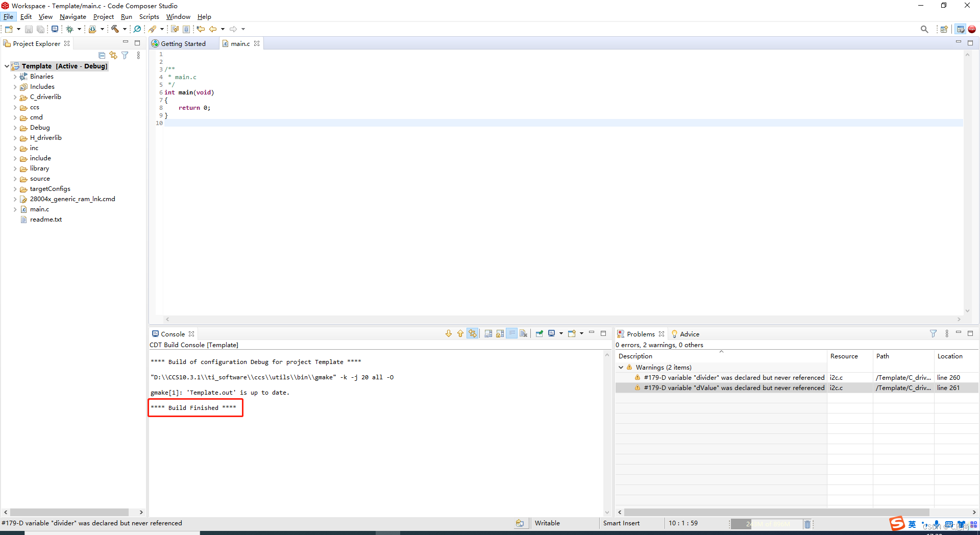Click the Project Explorer horizontal scrollbar
Viewport: 980px width, 535px height.
pyautogui.click(x=69, y=512)
